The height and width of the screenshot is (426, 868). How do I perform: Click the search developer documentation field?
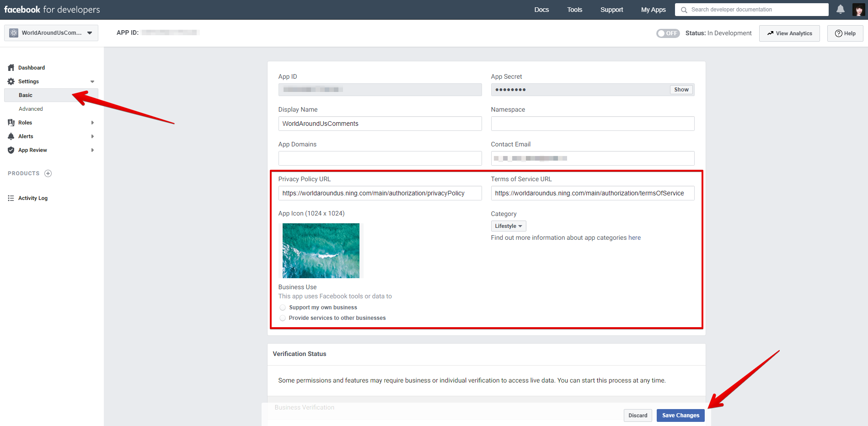[752, 10]
